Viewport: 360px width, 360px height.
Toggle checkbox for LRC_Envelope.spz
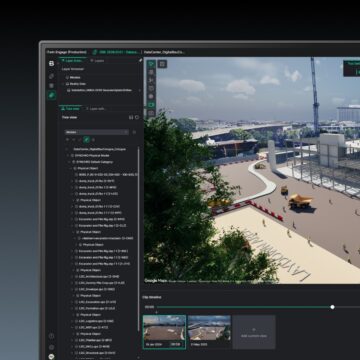(x=76, y=289)
